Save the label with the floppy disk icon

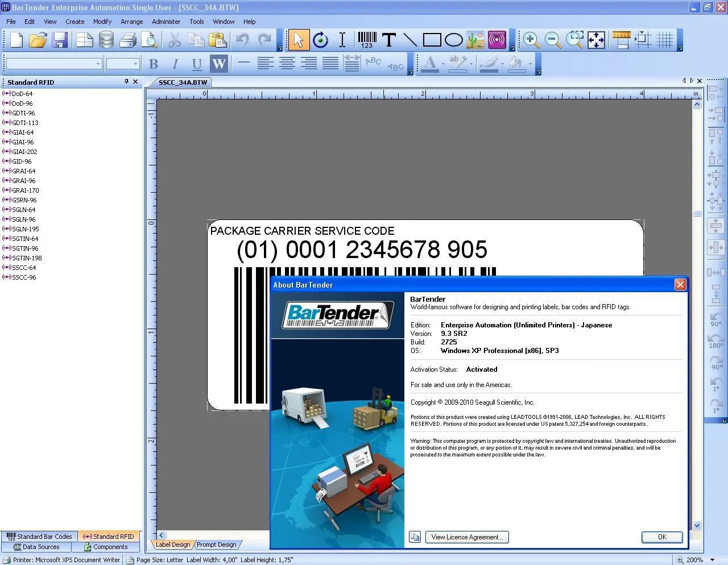pos(60,40)
